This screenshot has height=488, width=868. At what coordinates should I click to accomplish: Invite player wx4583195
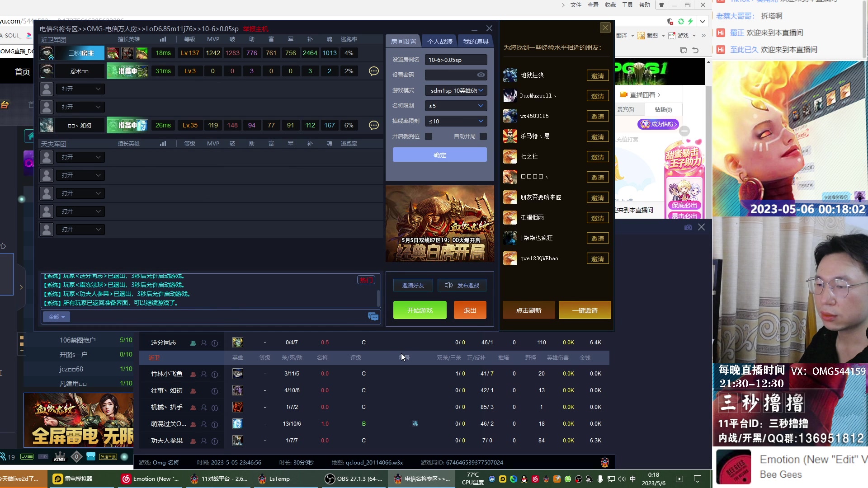(x=598, y=116)
